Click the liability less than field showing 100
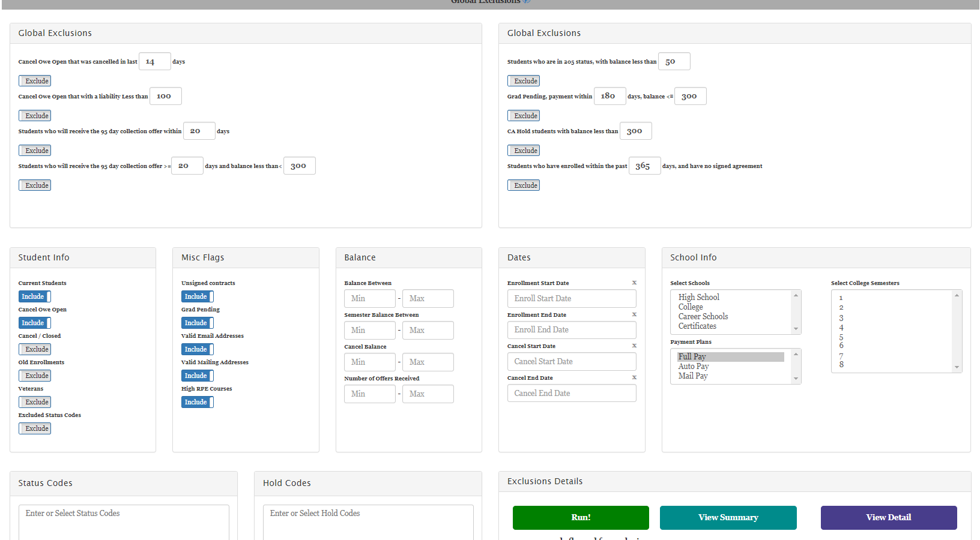Viewport: 980px width, 540px height. click(166, 96)
